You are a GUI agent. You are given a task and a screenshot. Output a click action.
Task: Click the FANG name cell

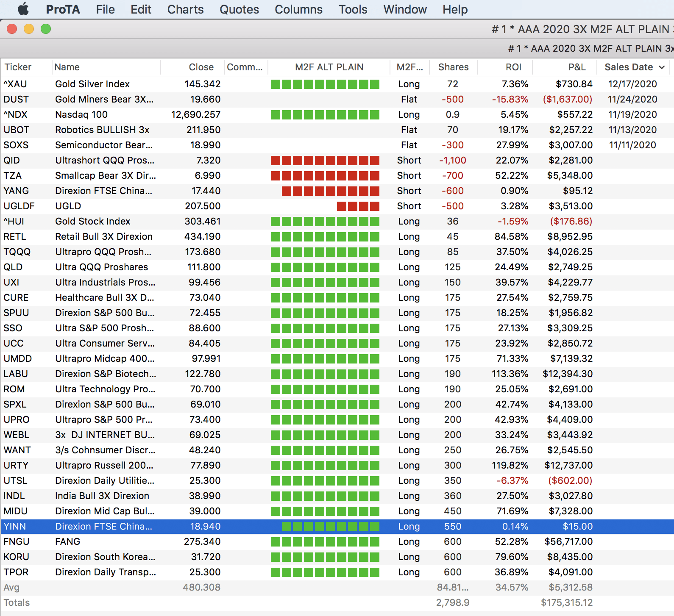click(68, 541)
